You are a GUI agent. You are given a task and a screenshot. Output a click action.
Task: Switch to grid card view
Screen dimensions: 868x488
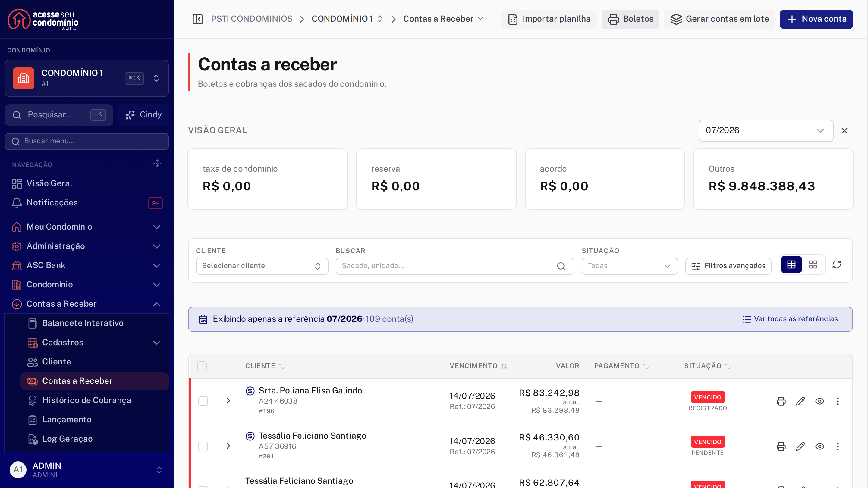[813, 265]
